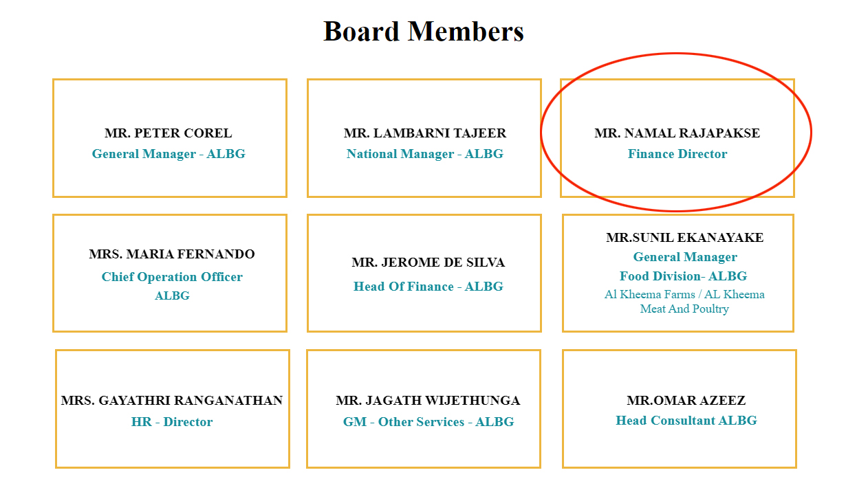868x490 pixels.
Task: Select Mrs. Gayathri Ranganathan's name
Action: click(x=172, y=401)
